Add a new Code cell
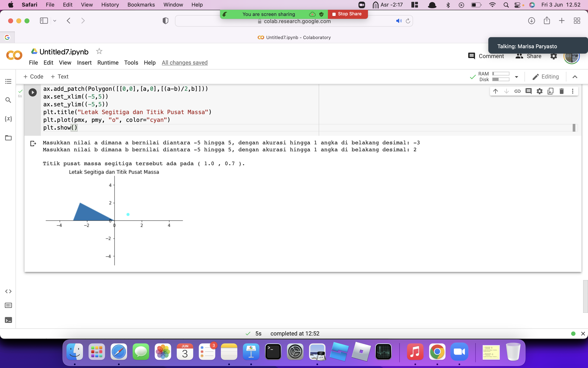This screenshot has height=368, width=588. coord(33,77)
